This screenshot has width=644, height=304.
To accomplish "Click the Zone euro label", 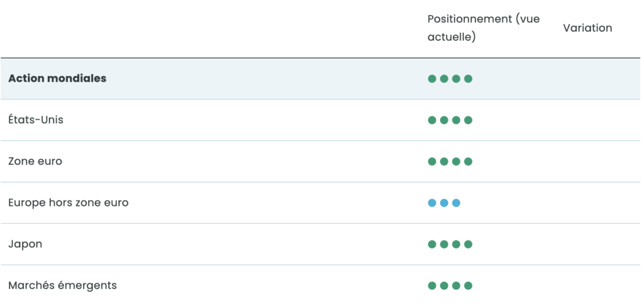I will click(x=35, y=161).
